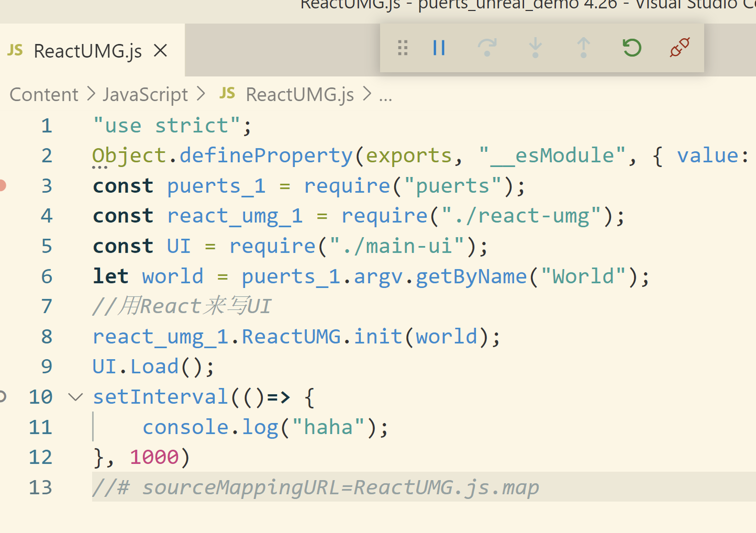Image resolution: width=756 pixels, height=533 pixels.
Task: Click the JS icon on the ReactUMG.js tab
Action: coord(15,50)
